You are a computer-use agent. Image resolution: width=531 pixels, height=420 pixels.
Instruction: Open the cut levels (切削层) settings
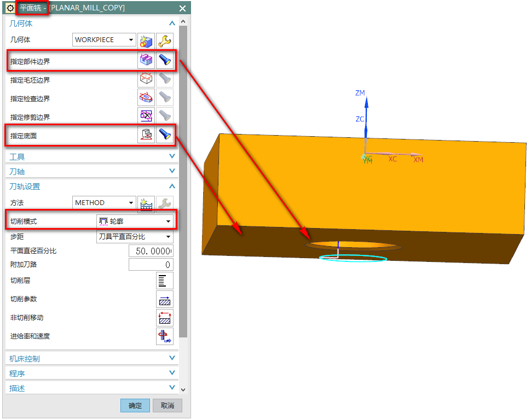pos(165,281)
